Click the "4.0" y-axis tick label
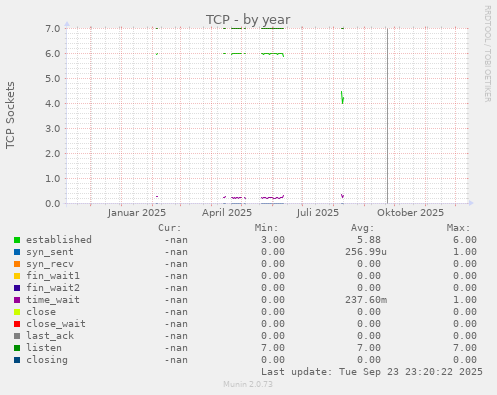The height and width of the screenshot is (395, 497). 53,103
